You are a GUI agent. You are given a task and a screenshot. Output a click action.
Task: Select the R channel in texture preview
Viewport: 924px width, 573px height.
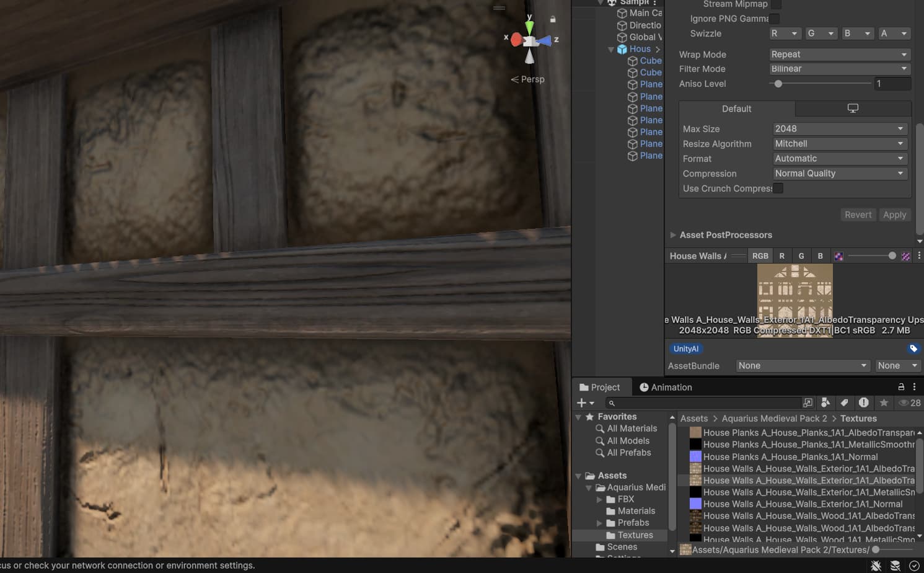click(x=782, y=255)
